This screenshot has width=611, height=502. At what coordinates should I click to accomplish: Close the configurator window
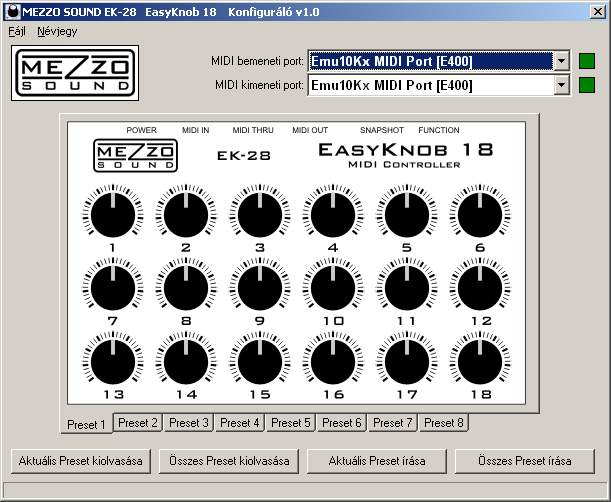597,12
